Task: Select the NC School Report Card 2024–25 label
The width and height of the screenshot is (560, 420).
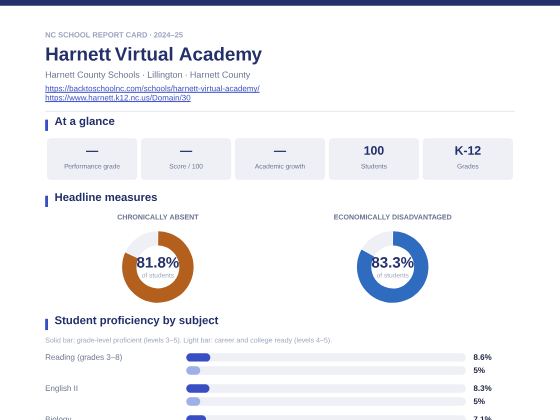Action: click(114, 35)
